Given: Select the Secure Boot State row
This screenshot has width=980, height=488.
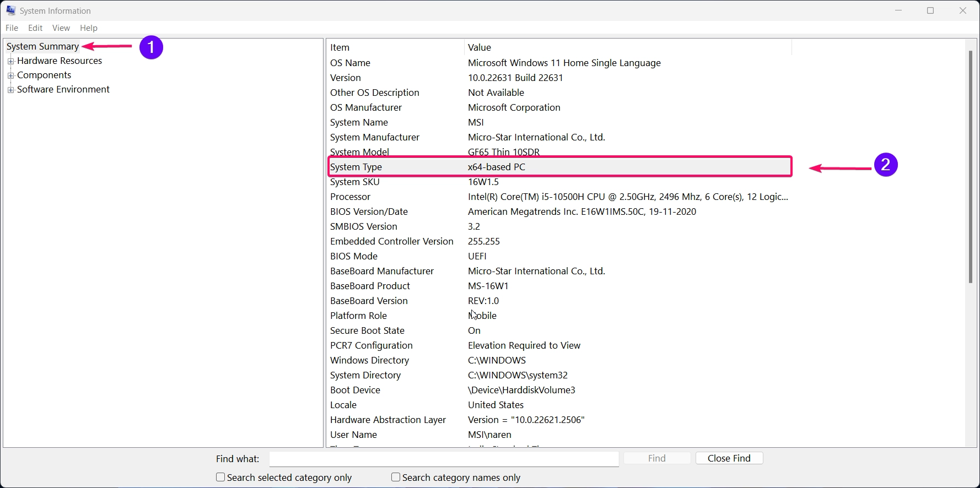Looking at the screenshot, I should point(559,330).
